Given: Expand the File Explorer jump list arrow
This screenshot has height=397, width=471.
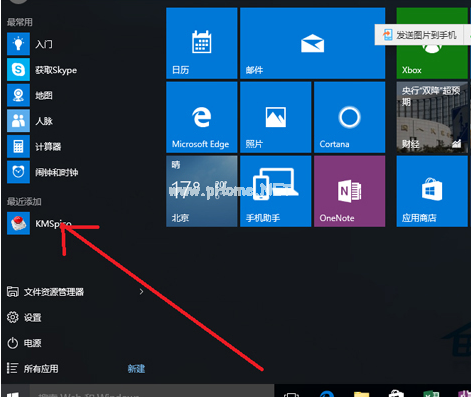Looking at the screenshot, I should 141,292.
